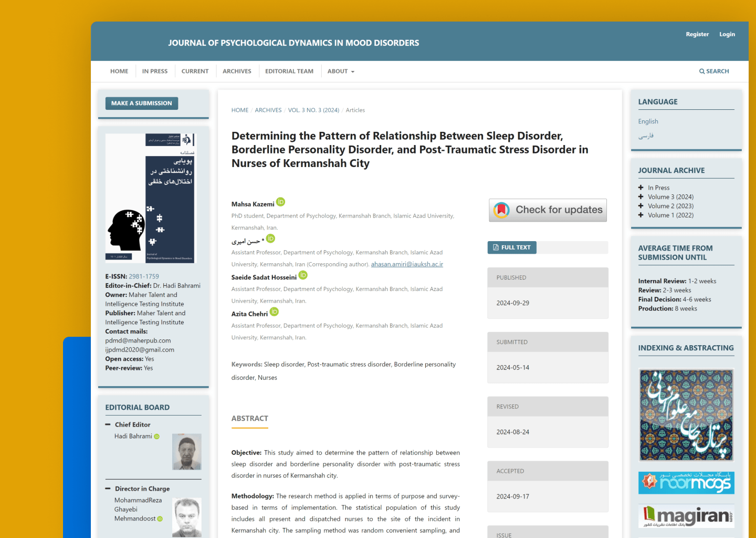This screenshot has width=756, height=538.
Task: Click Check for updates button
Action: point(548,210)
